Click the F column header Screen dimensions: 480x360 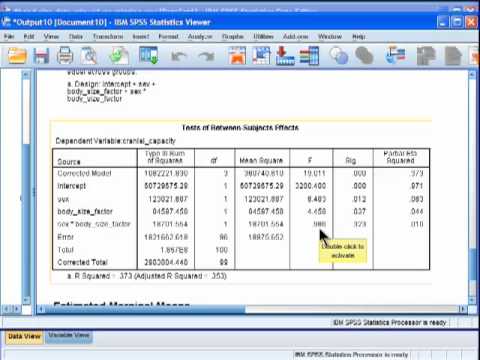[x=310, y=161]
